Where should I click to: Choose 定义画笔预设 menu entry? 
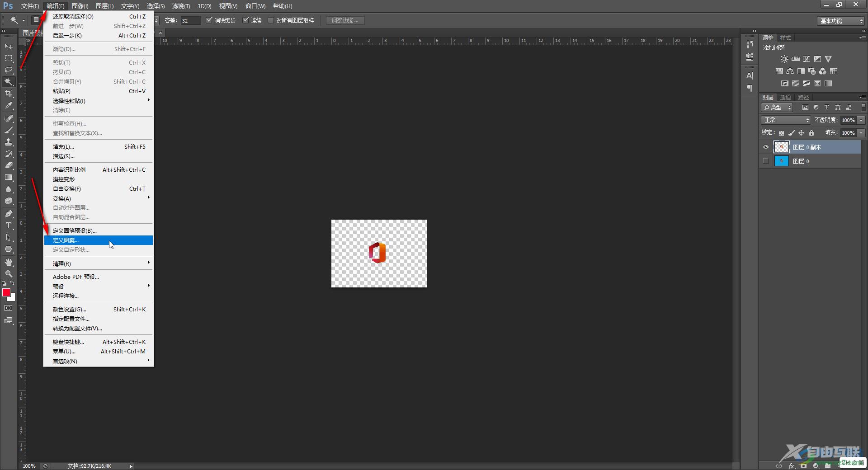[99, 230]
